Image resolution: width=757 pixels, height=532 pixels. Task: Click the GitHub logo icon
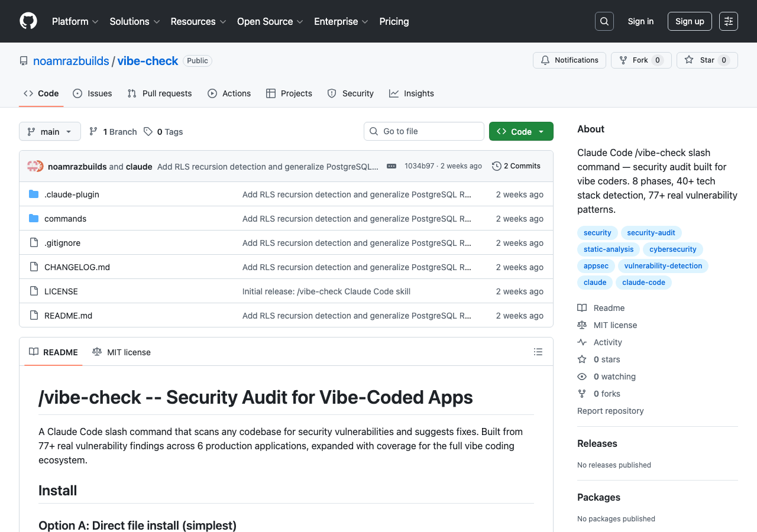coord(28,21)
